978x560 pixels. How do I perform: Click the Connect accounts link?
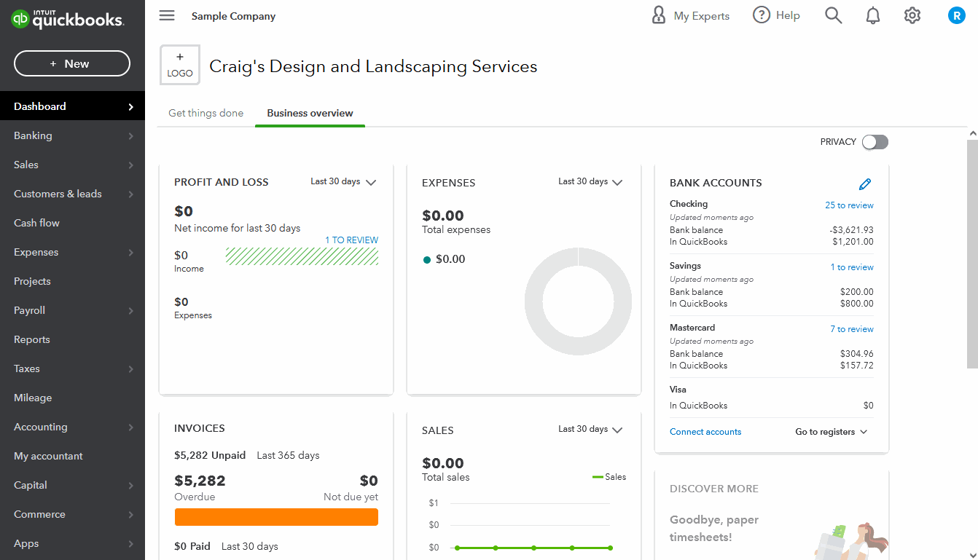point(705,432)
